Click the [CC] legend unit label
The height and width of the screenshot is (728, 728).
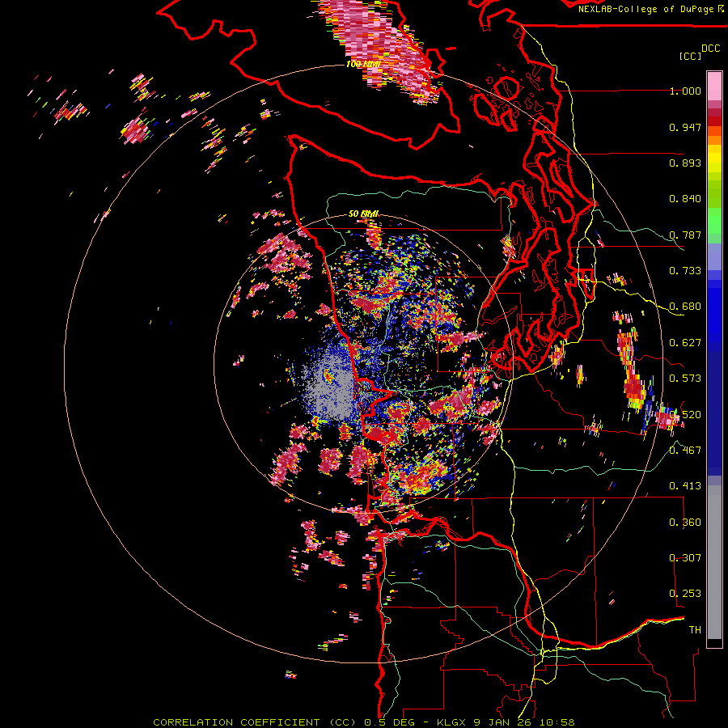691,56
